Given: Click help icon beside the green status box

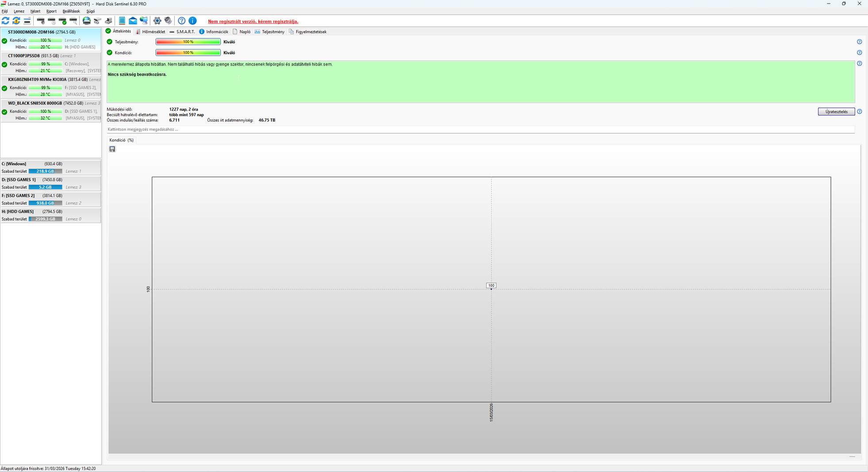Looking at the screenshot, I should pyautogui.click(x=859, y=64).
